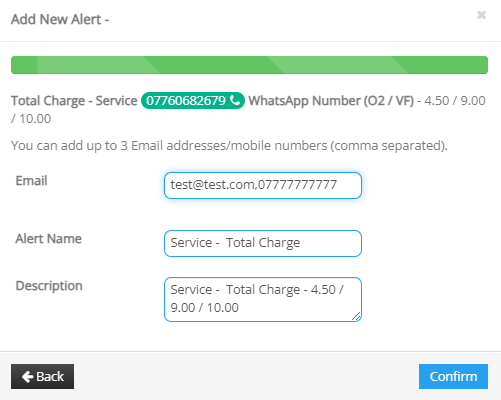Click the Email field label
Viewport: 501px width, 400px height.
click(31, 181)
